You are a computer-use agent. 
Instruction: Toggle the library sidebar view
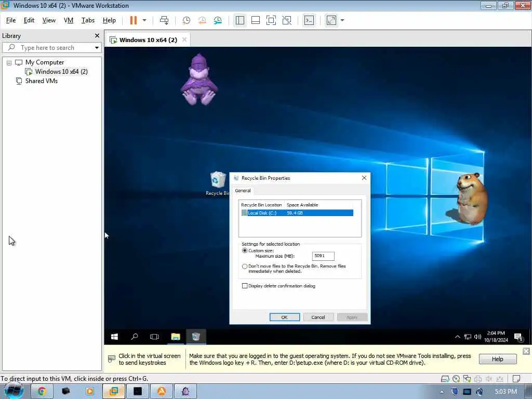coord(240,20)
